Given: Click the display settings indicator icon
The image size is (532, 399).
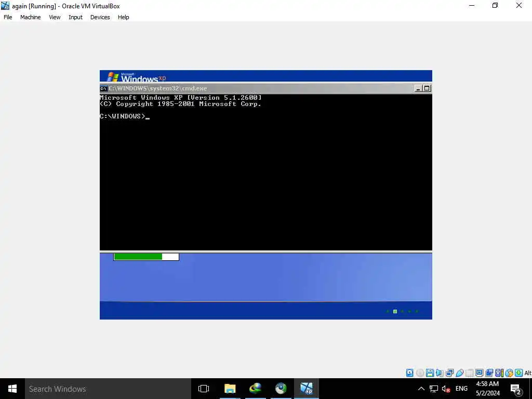Looking at the screenshot, I should 479,373.
